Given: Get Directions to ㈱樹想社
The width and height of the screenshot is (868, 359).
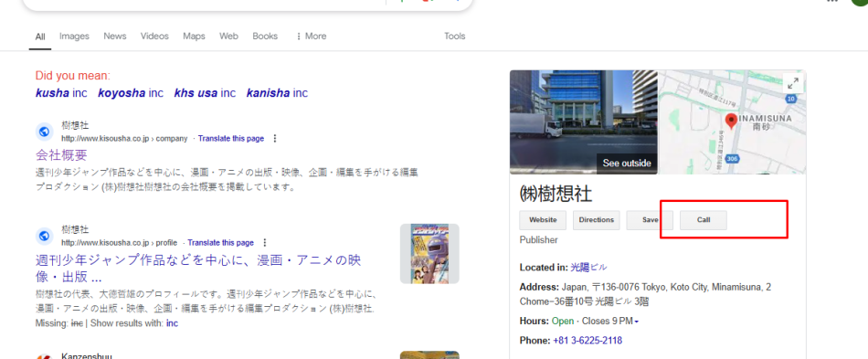Looking at the screenshot, I should 597,219.
